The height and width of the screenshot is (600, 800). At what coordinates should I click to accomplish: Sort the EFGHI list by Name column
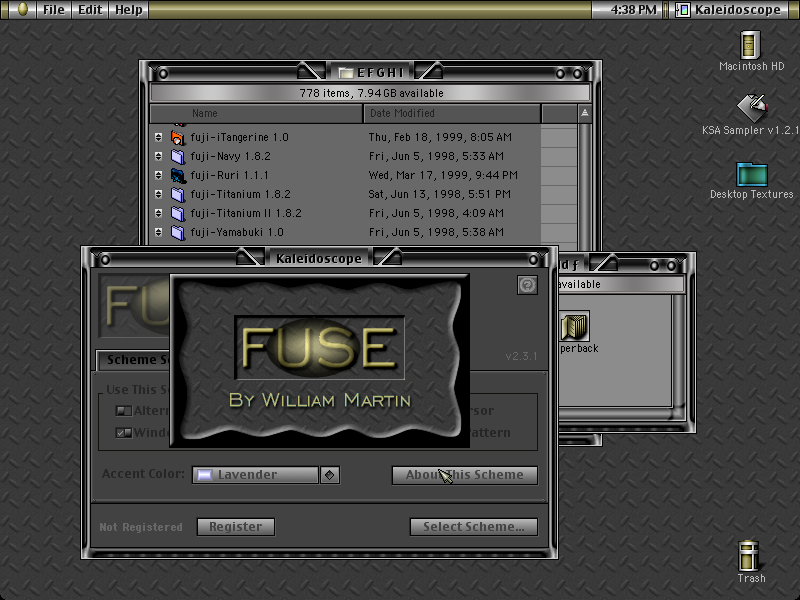pyautogui.click(x=256, y=113)
